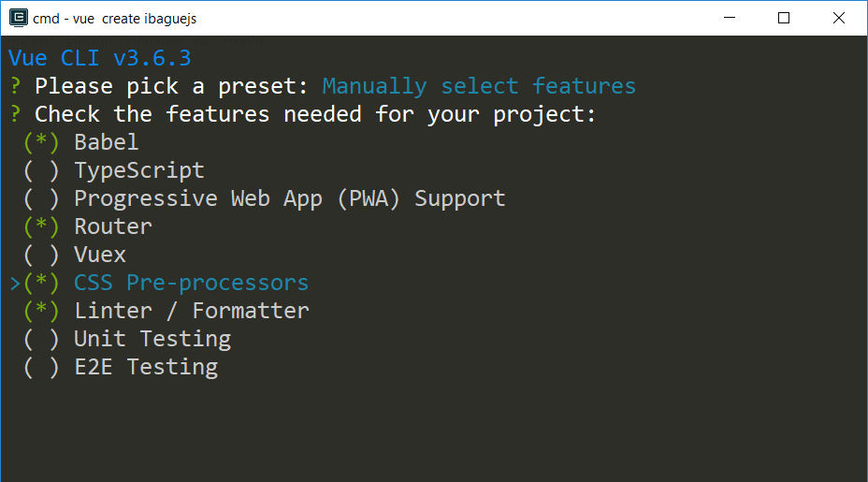Uncheck the Router checkbox
The height and width of the screenshot is (482, 868).
(x=41, y=226)
